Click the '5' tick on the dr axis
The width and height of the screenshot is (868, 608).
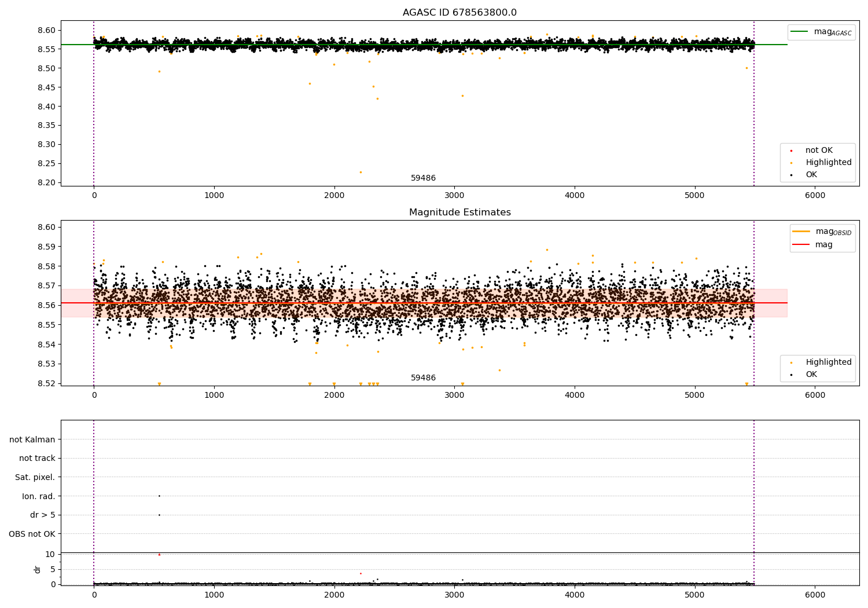click(53, 570)
